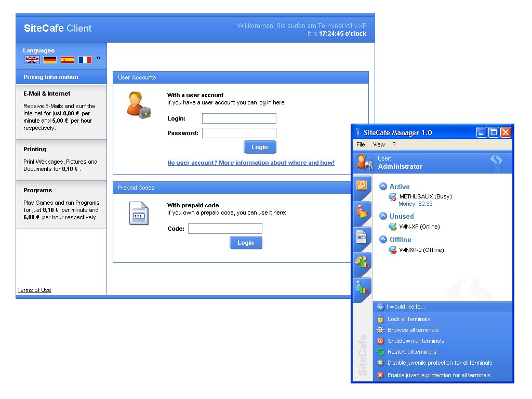Click 'Lock all terminals' action
The image size is (532, 399).
tap(409, 320)
